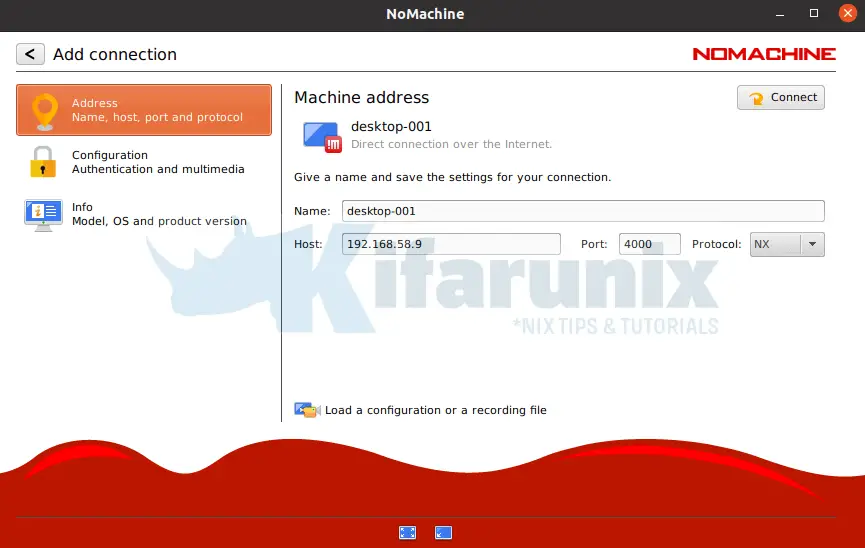Click the fullscreen icon at bottom
865x548 pixels.
(408, 533)
